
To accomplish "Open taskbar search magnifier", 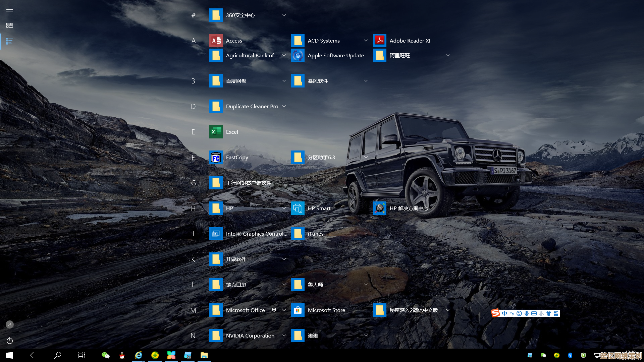I will pyautogui.click(x=58, y=355).
